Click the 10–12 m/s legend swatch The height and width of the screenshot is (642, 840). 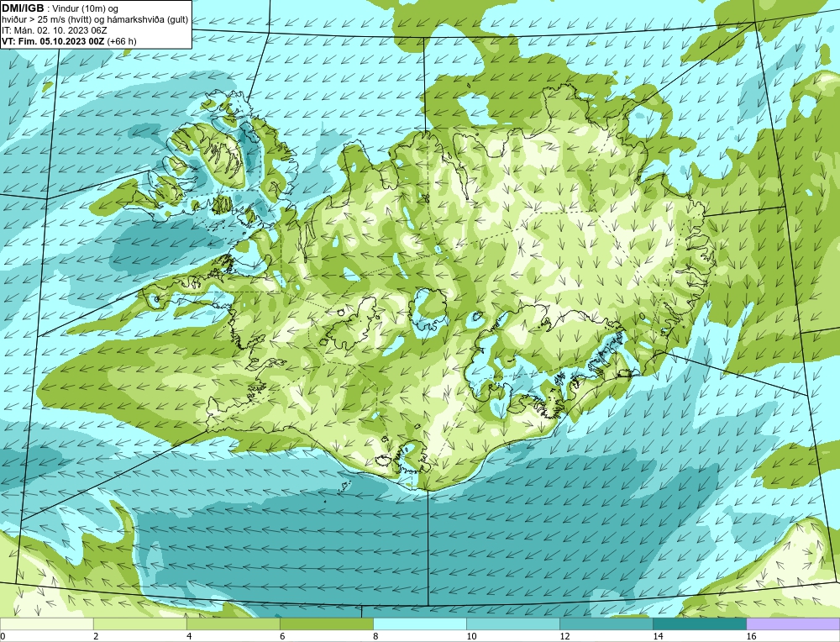click(512, 624)
